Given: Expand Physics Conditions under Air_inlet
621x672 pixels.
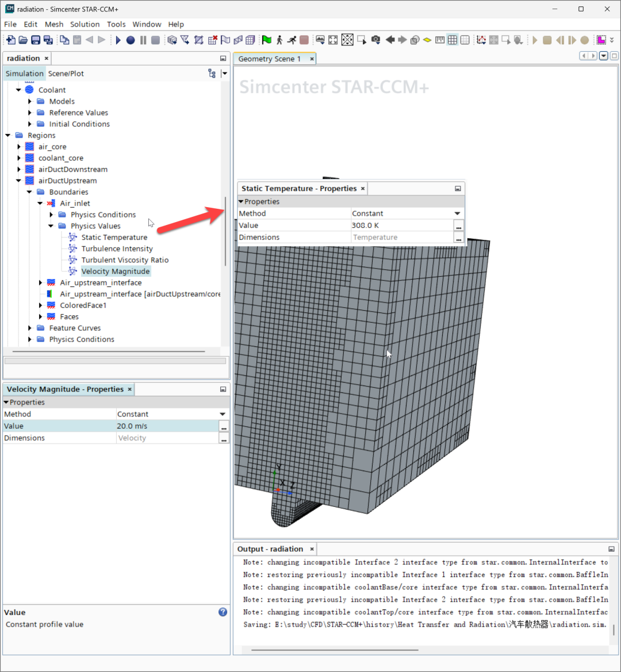Looking at the screenshot, I should [51, 215].
